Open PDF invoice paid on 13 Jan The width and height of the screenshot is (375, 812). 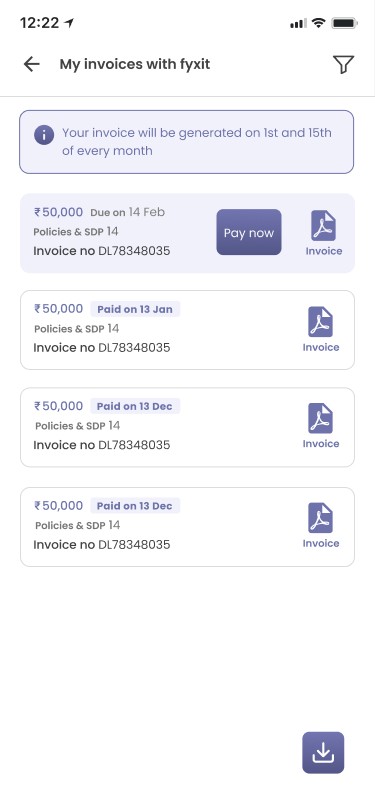(x=321, y=322)
